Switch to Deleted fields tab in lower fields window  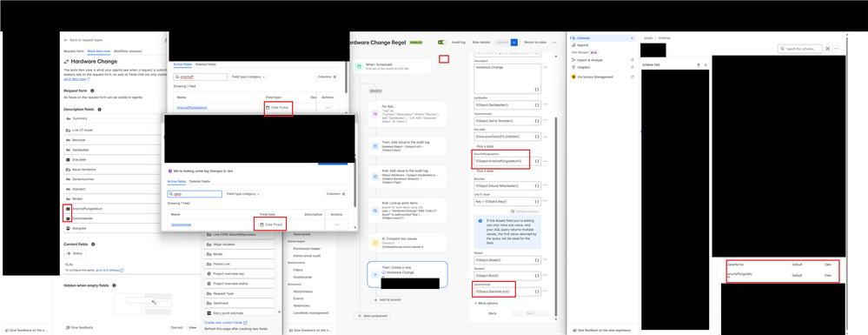(x=200, y=181)
